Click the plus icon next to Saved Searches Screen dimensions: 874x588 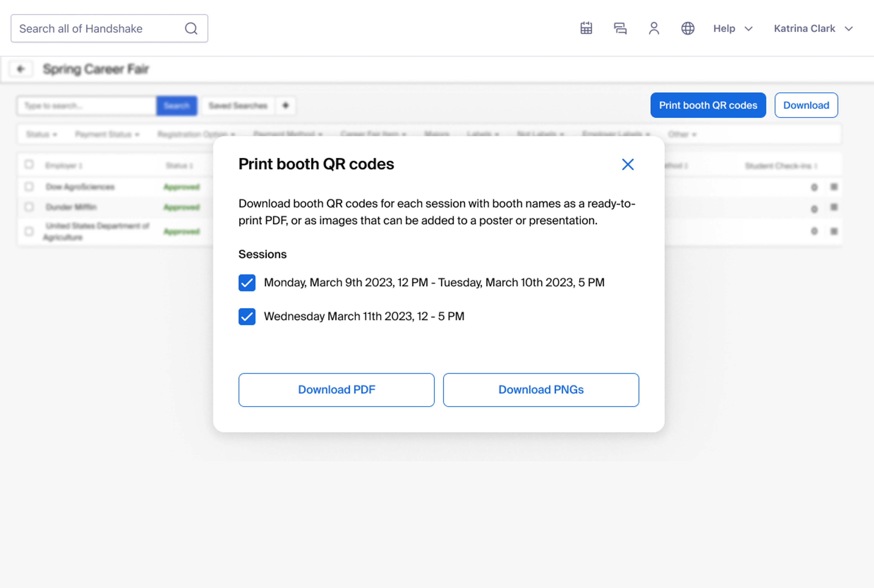click(286, 105)
